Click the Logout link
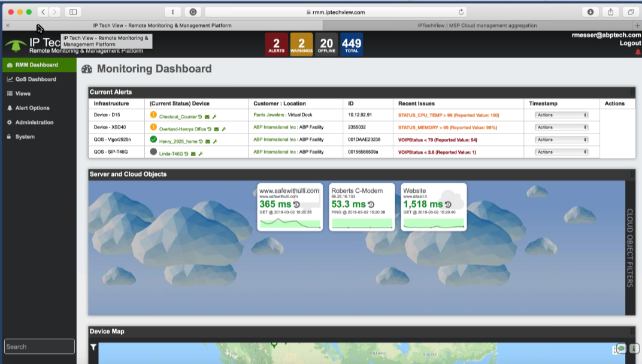This screenshot has width=642, height=364. tap(630, 43)
